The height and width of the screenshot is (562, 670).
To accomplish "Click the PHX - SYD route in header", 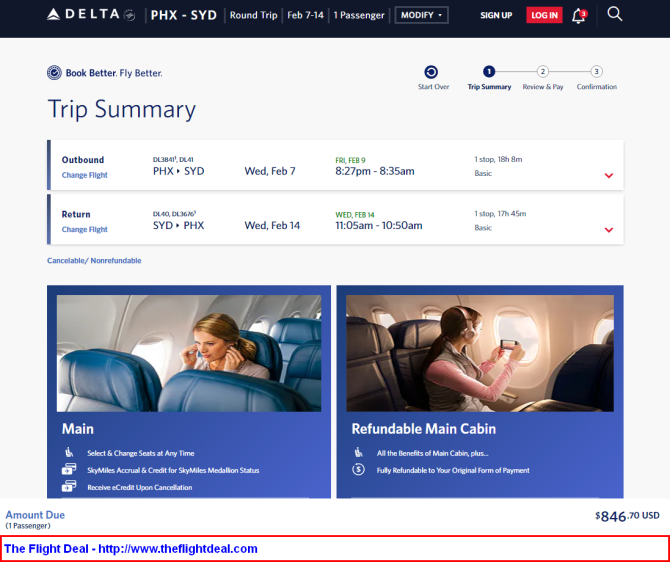I will (184, 15).
